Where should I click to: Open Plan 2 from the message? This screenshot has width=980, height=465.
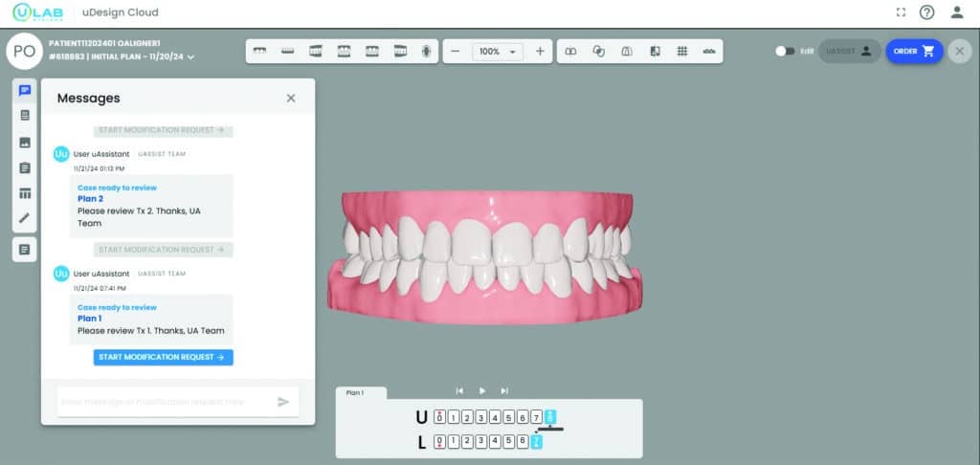pos(90,199)
